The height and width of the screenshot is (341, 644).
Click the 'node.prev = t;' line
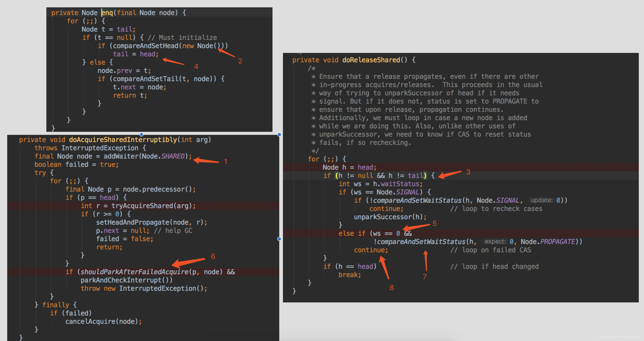point(124,71)
